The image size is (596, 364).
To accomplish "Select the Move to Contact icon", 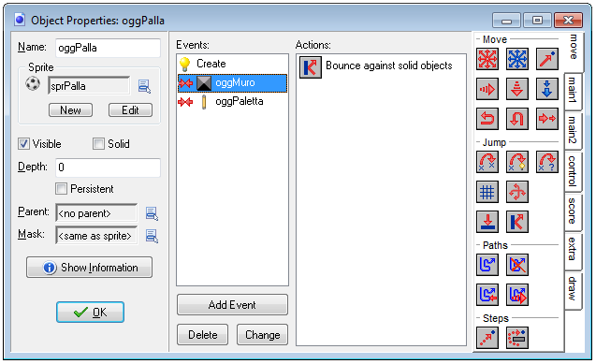I will point(487,222).
